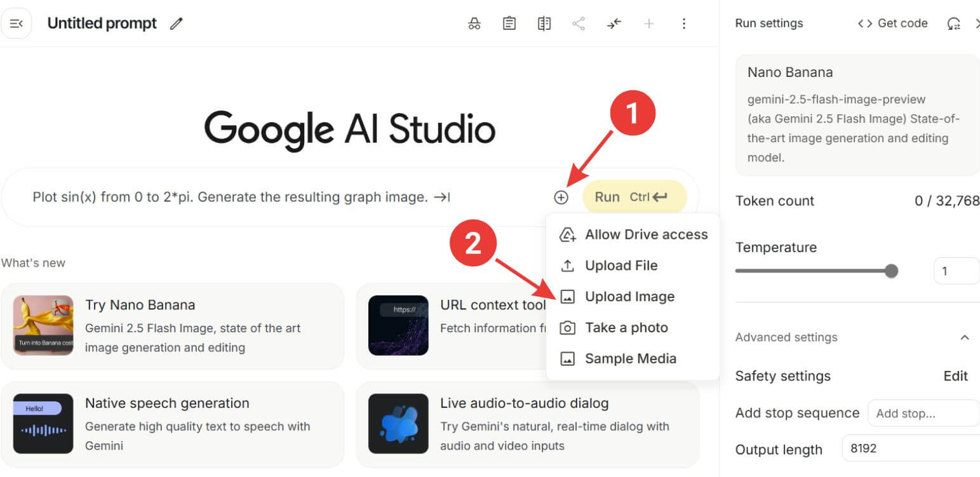
Task: Open the URL context tool card
Action: click(452, 326)
